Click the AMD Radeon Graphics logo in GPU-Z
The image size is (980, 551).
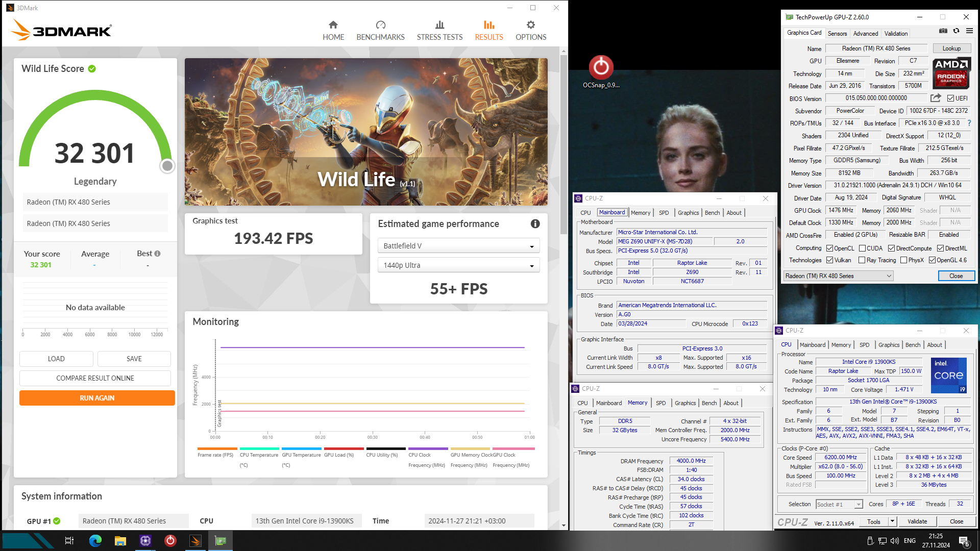pos(951,73)
